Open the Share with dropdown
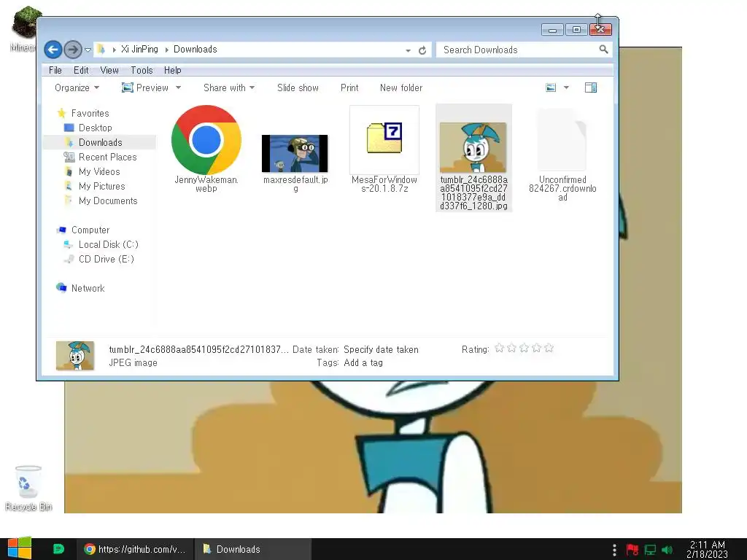This screenshot has height=560, width=747. pos(228,87)
